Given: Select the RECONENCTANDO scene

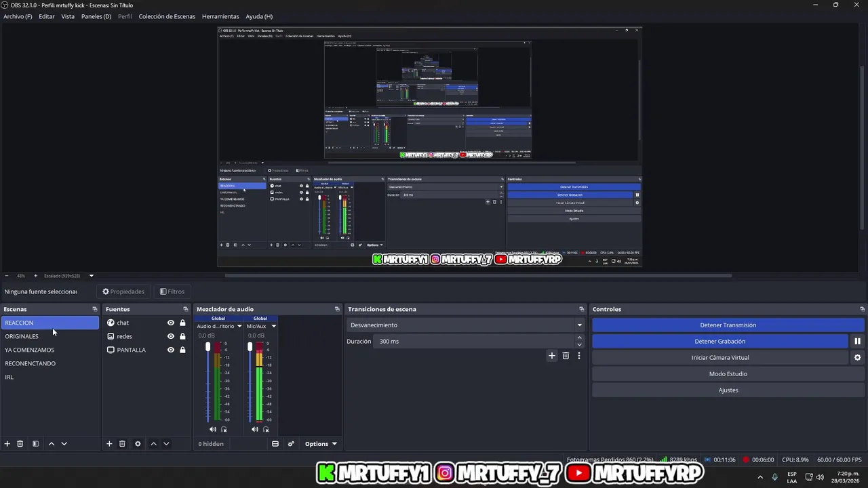Looking at the screenshot, I should [x=50, y=363].
